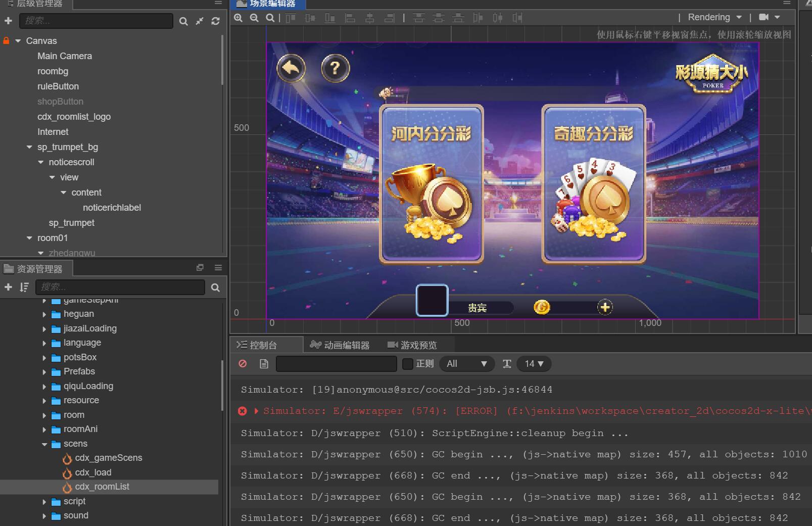Focus the console filter input field
Image resolution: width=812 pixels, height=526 pixels.
click(337, 364)
